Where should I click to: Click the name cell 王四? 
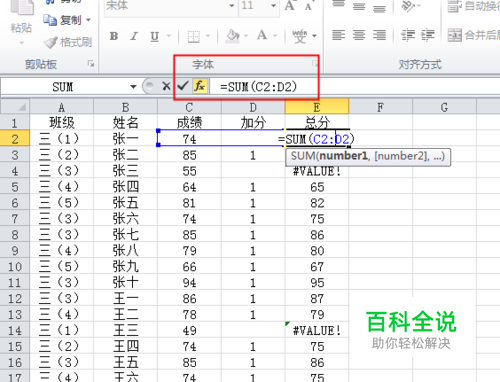[125, 347]
